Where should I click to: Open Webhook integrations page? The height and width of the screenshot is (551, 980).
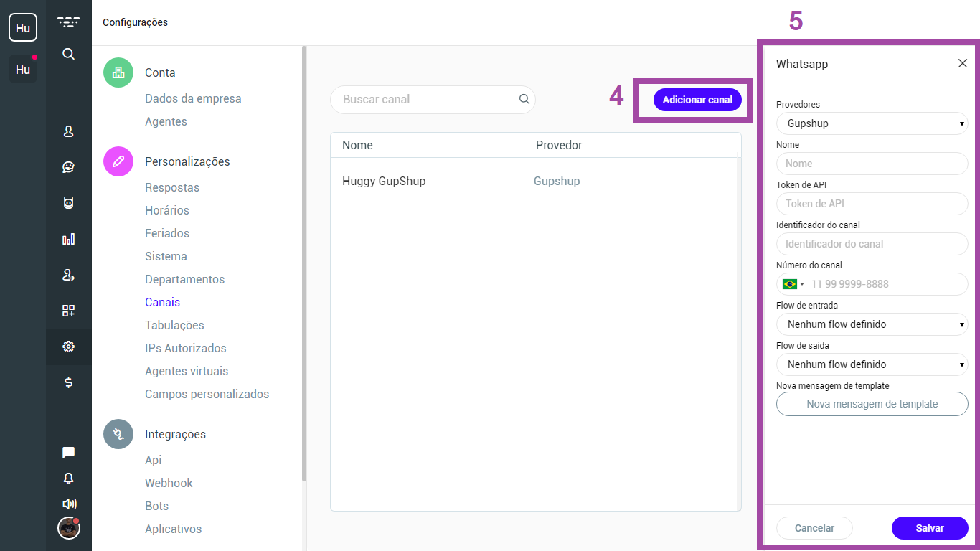pyautogui.click(x=169, y=483)
